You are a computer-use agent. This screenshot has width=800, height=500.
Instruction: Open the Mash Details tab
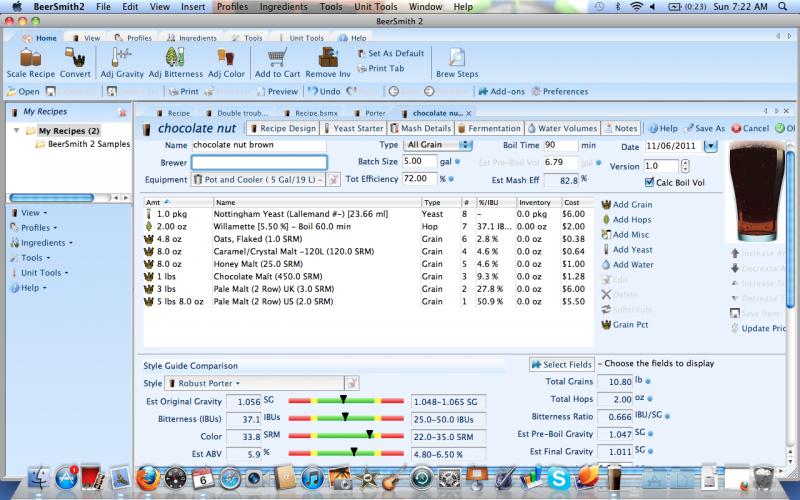point(421,129)
